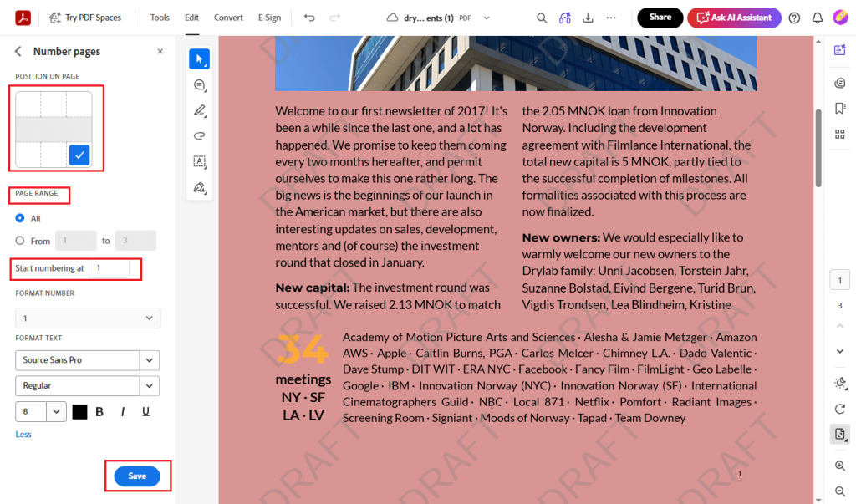Screen dimensions: 856x504
Task: Select the Add text box tool
Action: coord(199,161)
